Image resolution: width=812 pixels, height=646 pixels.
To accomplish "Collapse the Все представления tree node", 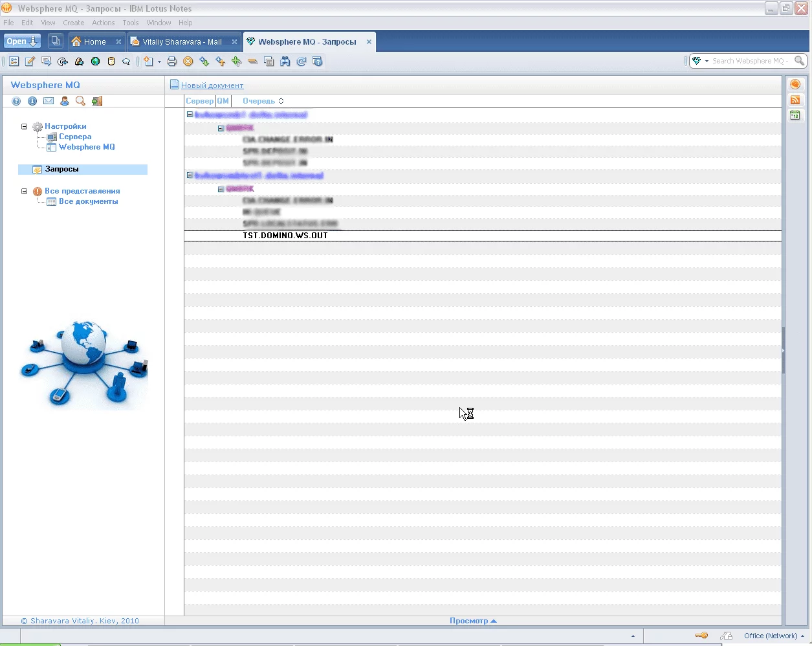I will (25, 191).
